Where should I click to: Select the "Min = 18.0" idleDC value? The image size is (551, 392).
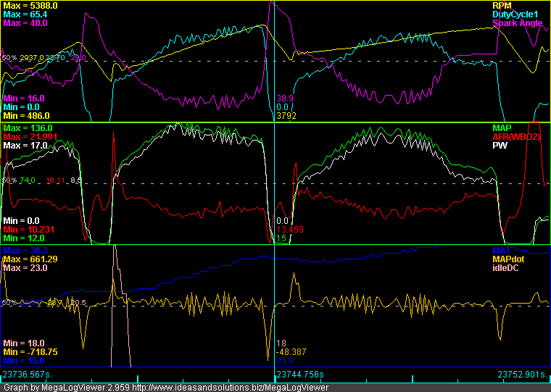pos(24,343)
